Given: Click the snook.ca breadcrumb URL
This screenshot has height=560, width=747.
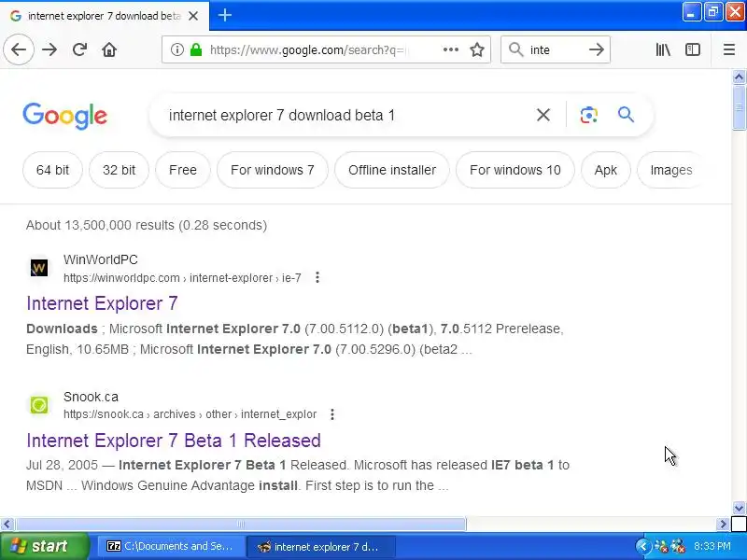Looking at the screenshot, I should coord(190,414).
